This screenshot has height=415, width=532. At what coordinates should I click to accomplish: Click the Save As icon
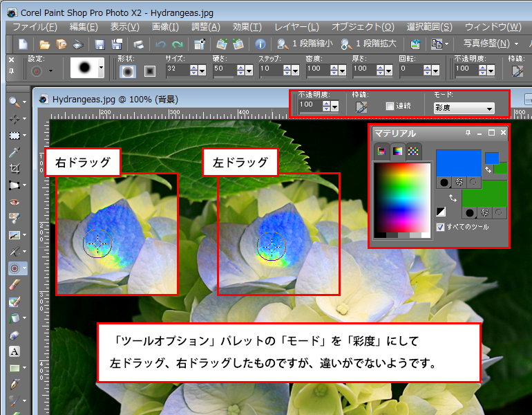(117, 44)
